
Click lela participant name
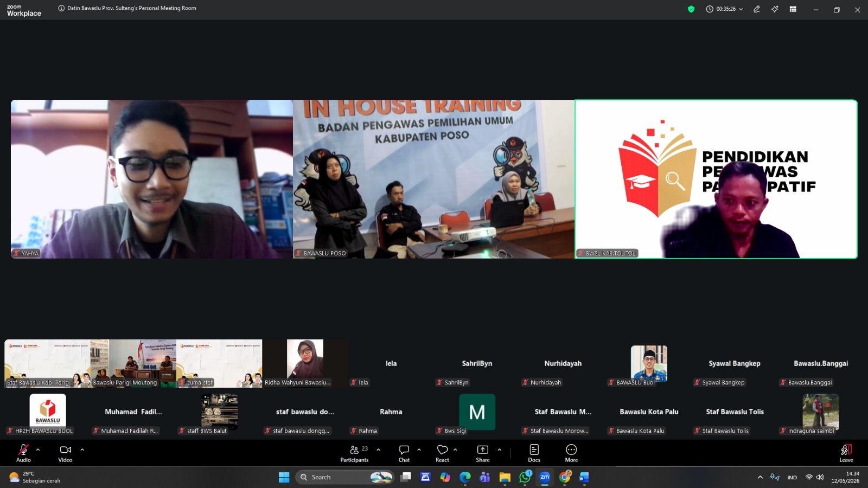click(391, 363)
